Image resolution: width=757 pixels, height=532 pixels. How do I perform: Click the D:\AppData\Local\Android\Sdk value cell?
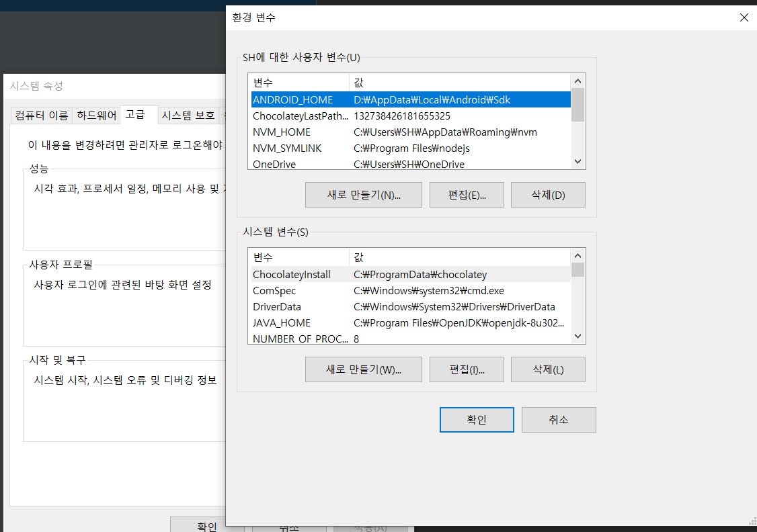(432, 100)
